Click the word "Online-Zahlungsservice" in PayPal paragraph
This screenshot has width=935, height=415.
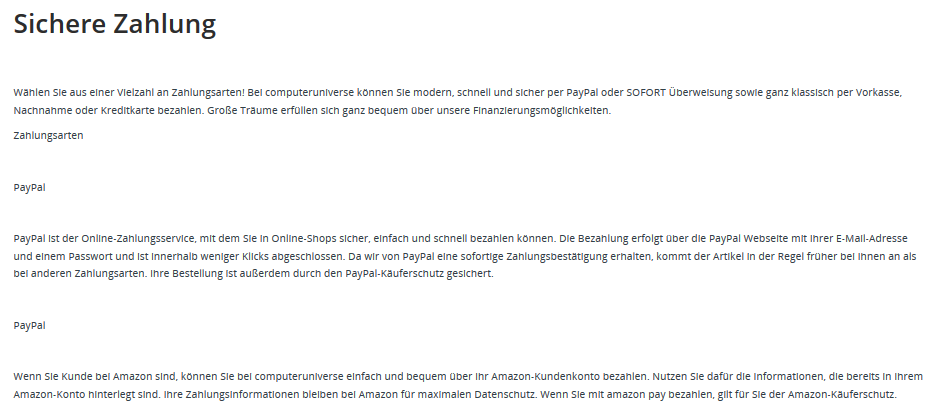138,239
